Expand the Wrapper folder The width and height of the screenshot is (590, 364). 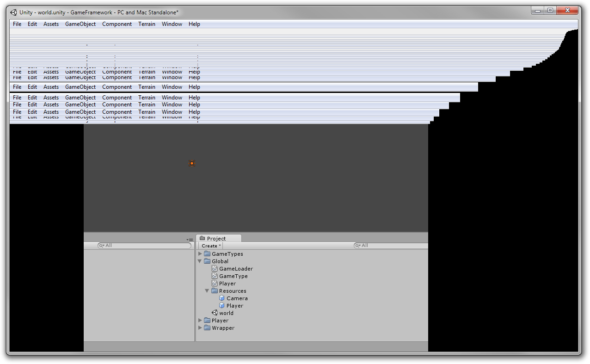pos(200,327)
